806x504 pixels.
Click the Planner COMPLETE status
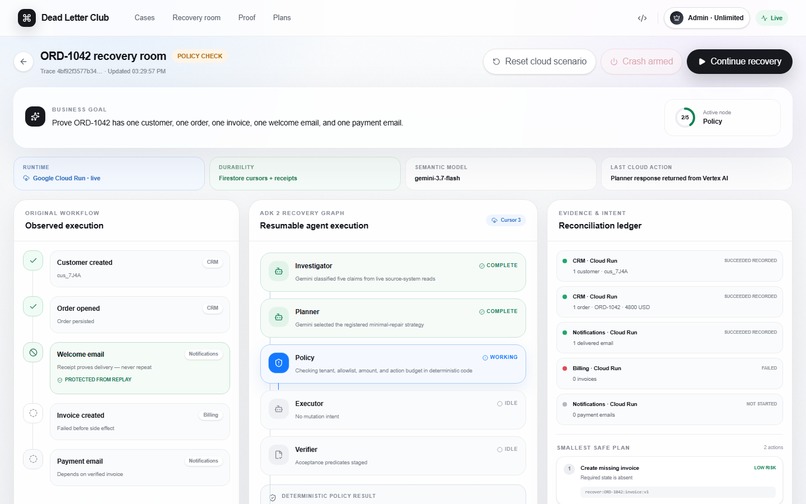click(x=498, y=311)
